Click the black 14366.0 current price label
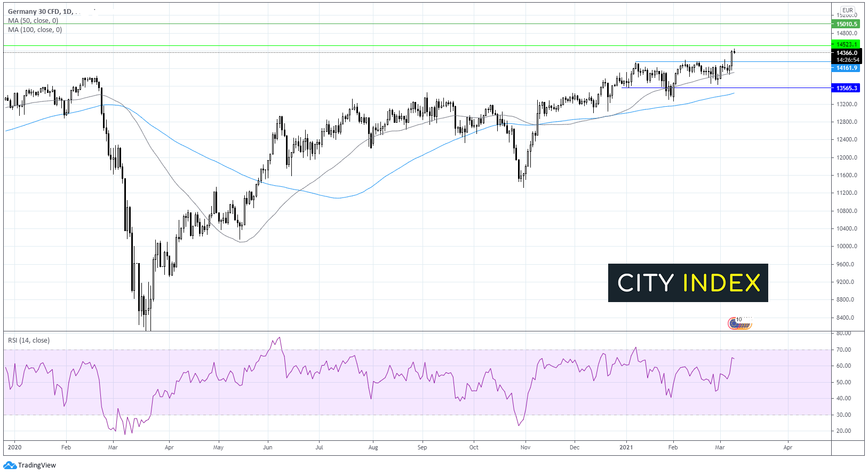 coord(846,53)
